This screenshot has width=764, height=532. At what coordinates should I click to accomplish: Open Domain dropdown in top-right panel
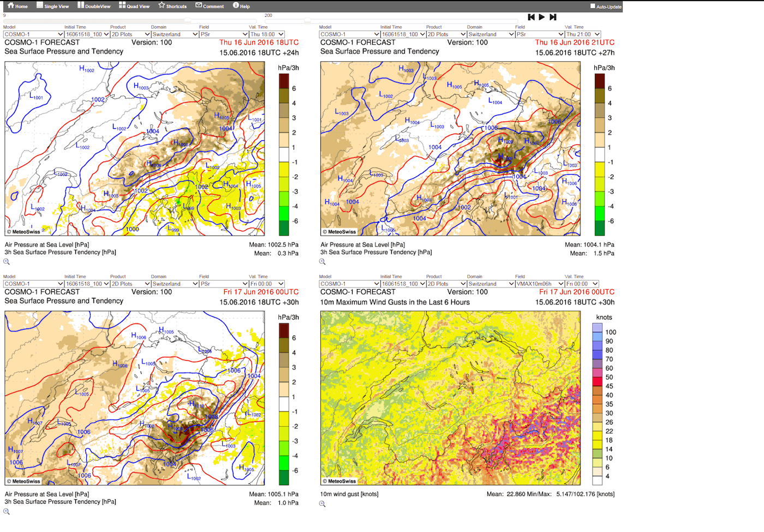pyautogui.click(x=491, y=34)
